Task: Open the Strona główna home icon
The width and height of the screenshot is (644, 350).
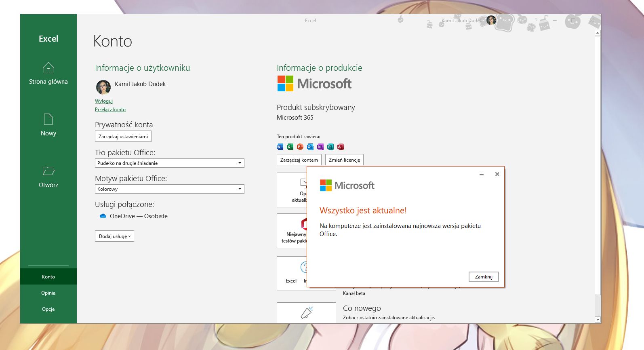Action: coord(48,67)
